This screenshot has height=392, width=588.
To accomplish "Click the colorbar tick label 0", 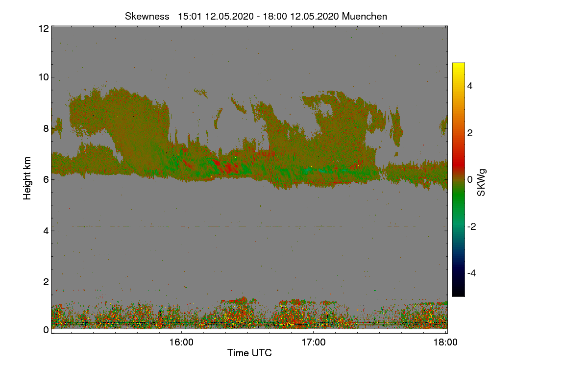I will (x=471, y=179).
